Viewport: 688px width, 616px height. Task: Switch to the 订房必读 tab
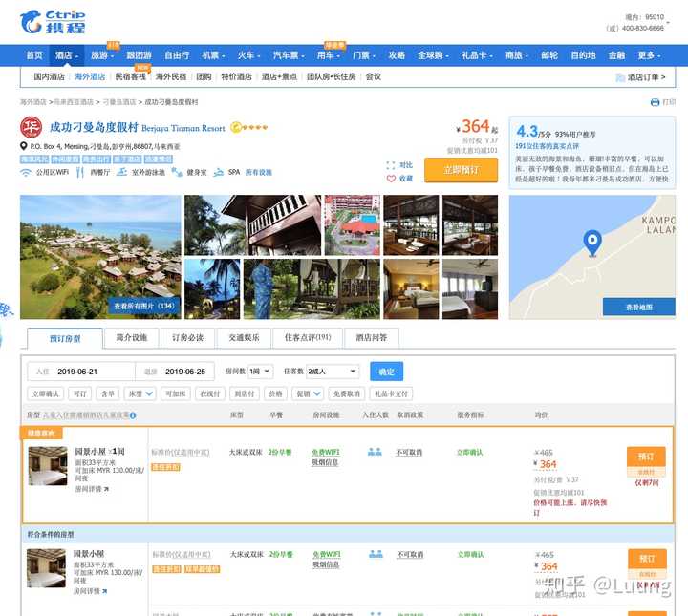(x=188, y=337)
